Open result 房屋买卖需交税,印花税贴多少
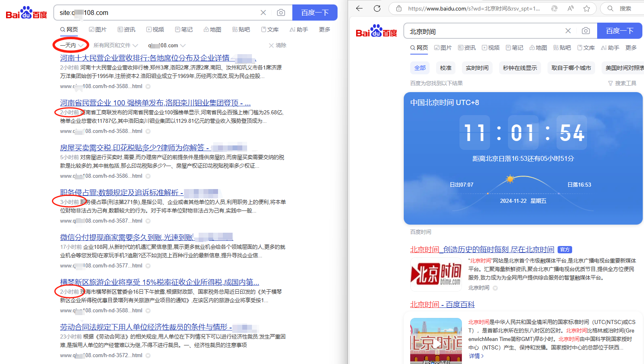 pos(153,148)
